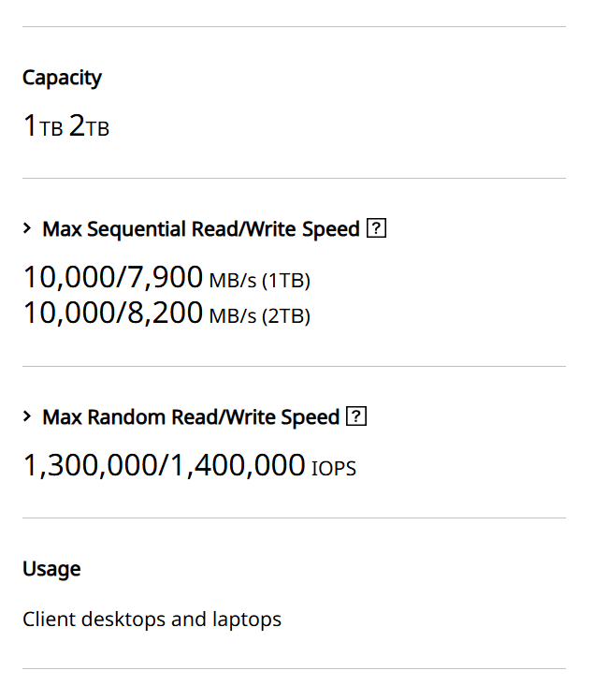Click the IOPS unit label

[x=334, y=468]
